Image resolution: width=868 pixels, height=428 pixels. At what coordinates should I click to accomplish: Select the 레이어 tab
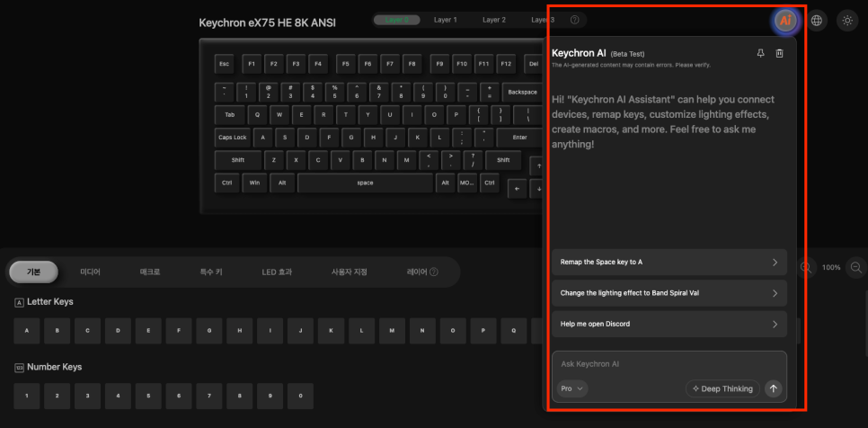click(416, 272)
